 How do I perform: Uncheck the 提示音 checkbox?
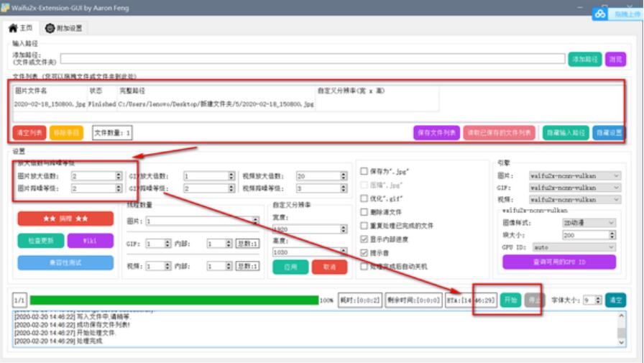point(364,252)
